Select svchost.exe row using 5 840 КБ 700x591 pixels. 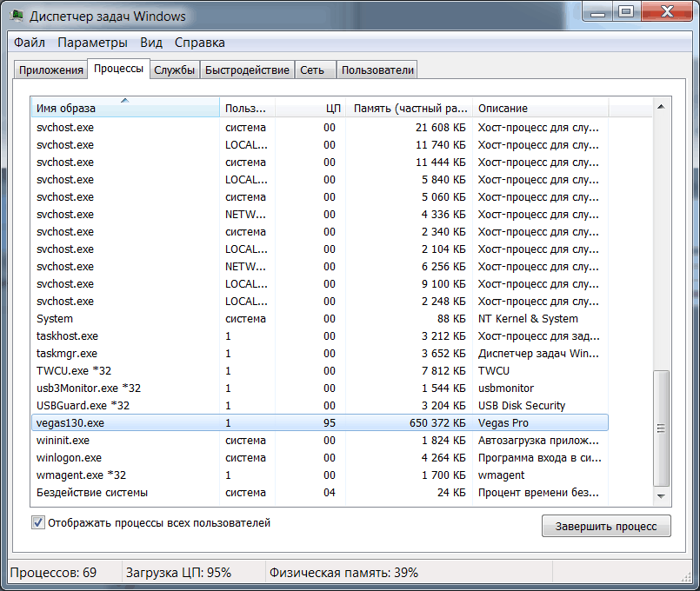[x=320, y=179]
